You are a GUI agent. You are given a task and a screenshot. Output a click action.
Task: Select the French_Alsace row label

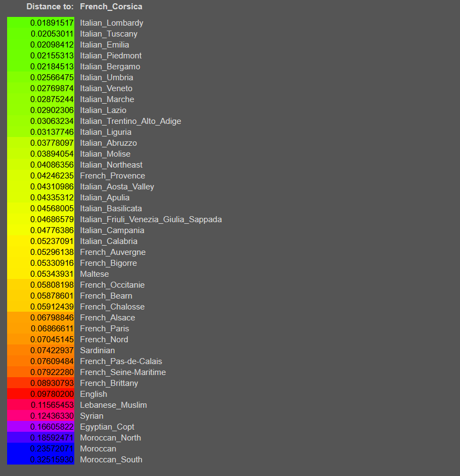(x=108, y=318)
